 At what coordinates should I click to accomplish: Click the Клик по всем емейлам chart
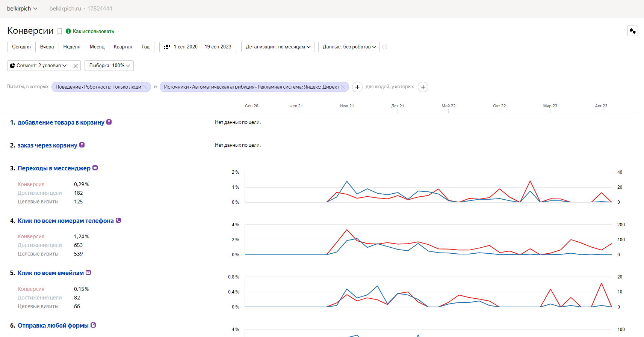[428, 292]
